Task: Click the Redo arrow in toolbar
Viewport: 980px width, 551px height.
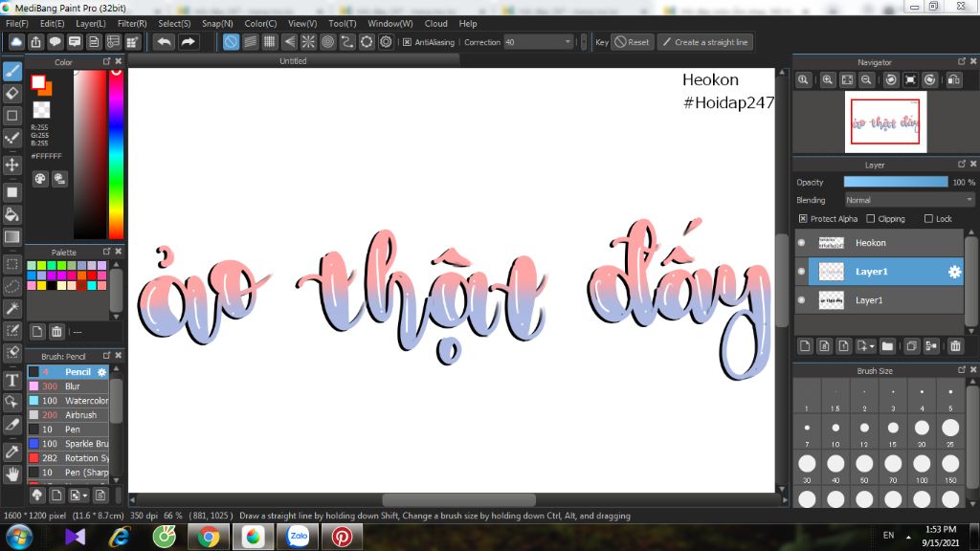Action: [x=188, y=42]
